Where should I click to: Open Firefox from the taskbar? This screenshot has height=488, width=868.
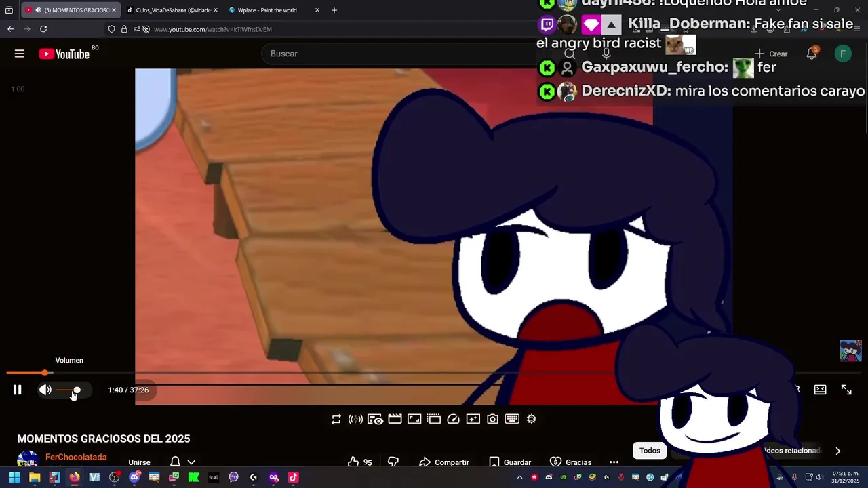[x=75, y=477]
